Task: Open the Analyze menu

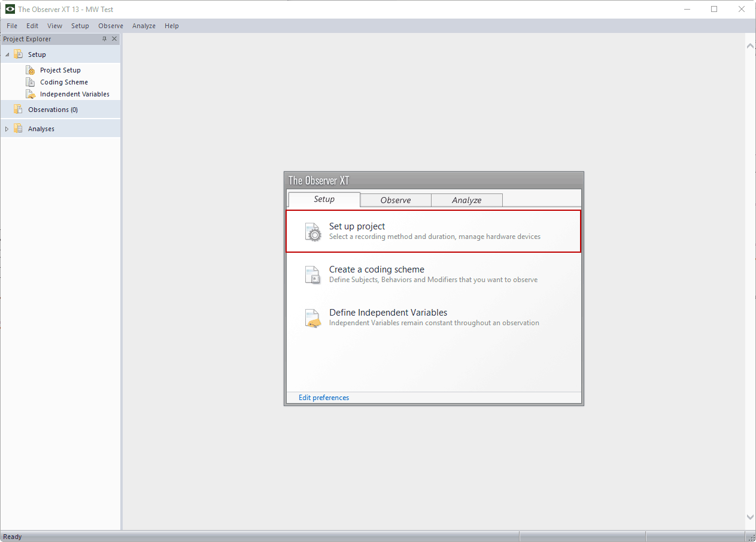Action: click(x=144, y=26)
